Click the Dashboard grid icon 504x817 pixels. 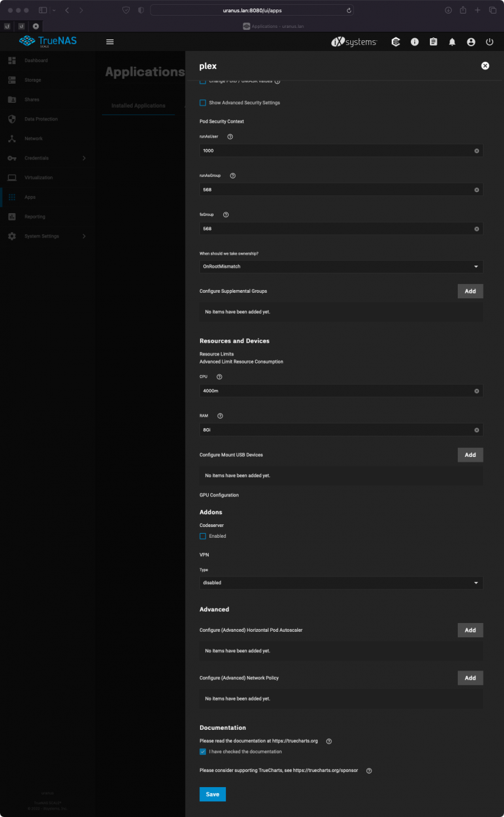(x=12, y=61)
